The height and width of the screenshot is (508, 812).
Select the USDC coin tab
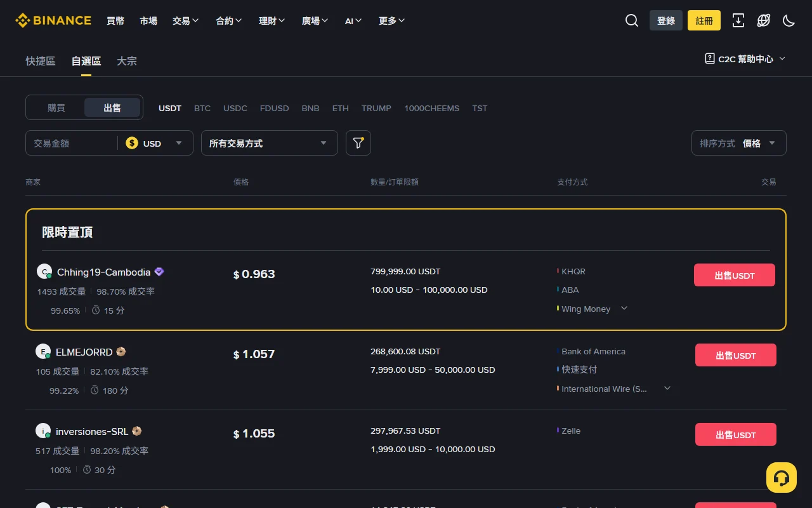235,108
